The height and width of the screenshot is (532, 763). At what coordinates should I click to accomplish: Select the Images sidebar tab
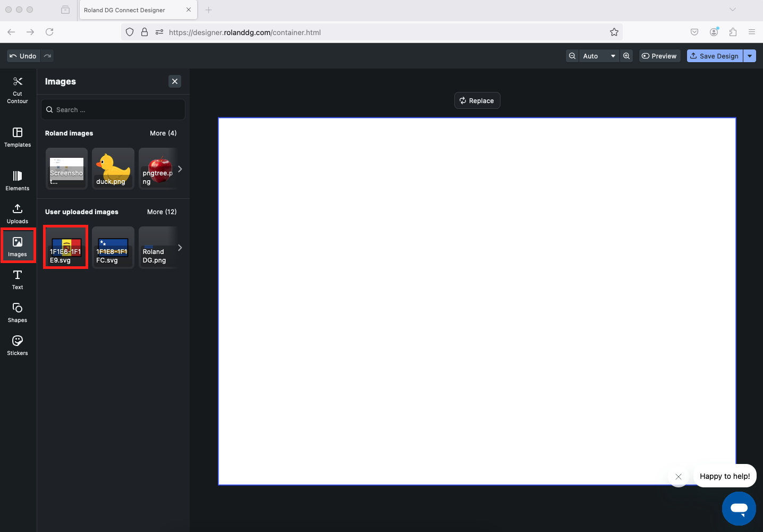click(x=18, y=247)
